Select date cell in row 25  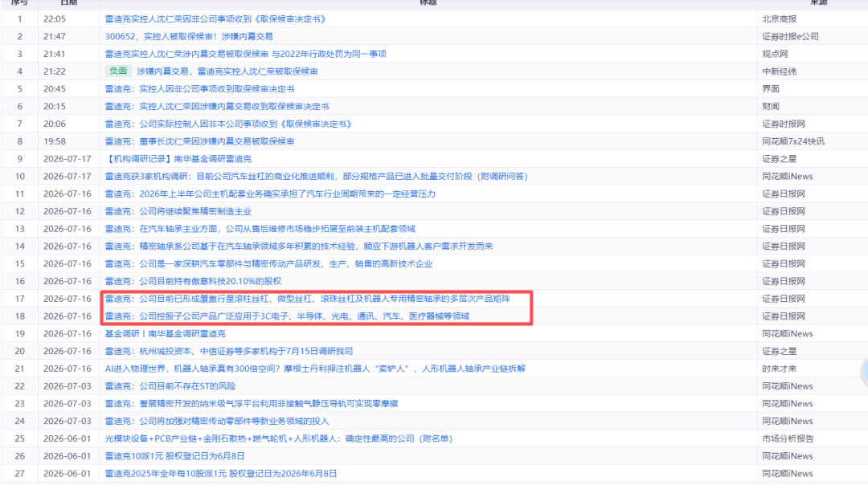[x=67, y=438]
